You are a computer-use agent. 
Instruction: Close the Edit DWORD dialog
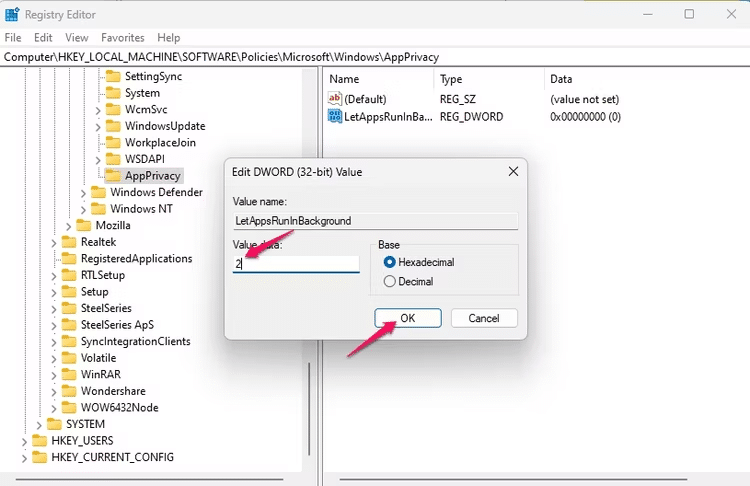point(513,172)
